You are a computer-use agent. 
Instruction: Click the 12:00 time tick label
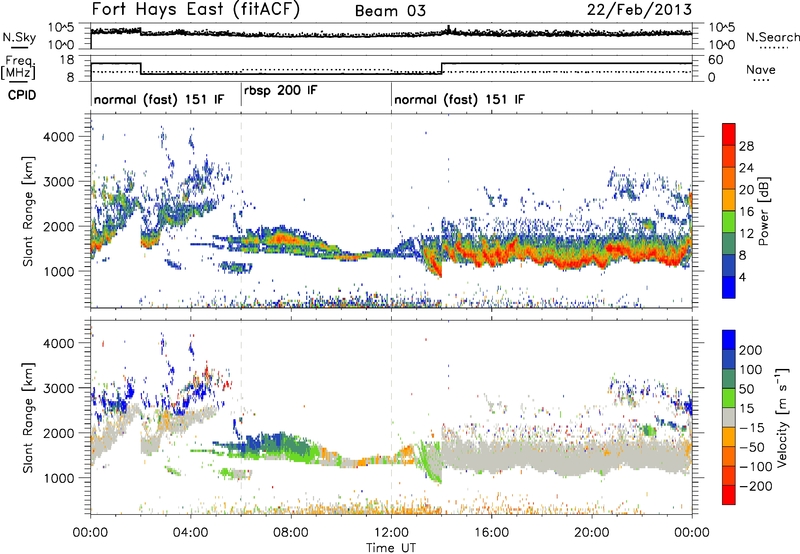click(x=391, y=533)
